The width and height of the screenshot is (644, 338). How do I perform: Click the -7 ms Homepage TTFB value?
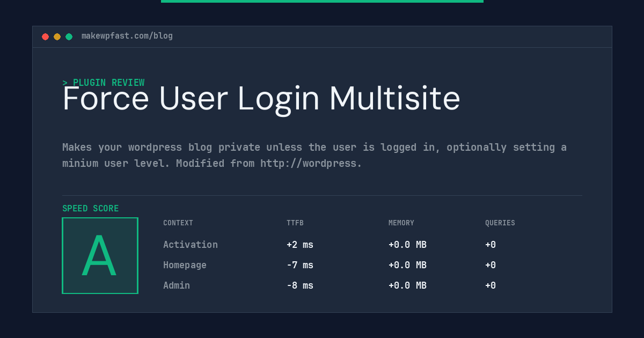(x=300, y=265)
